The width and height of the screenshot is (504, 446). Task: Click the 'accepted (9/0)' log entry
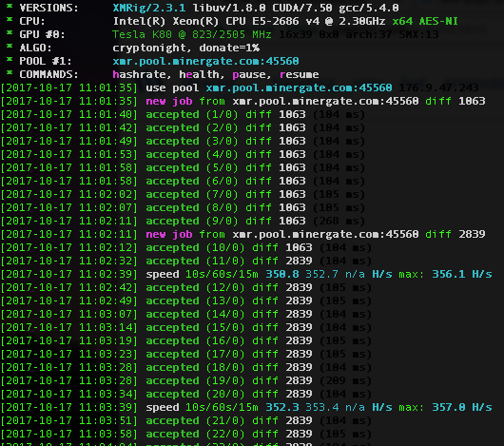[183, 221]
